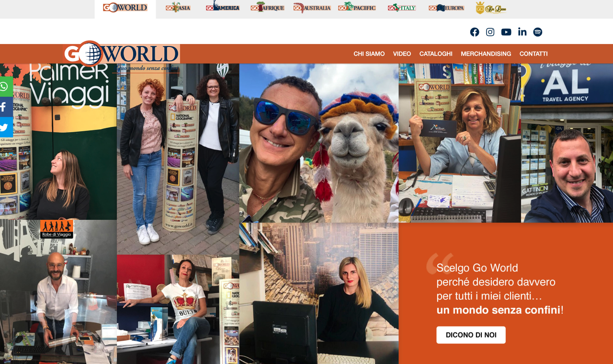Open the Go Italy brand tab
Screen dimensions: 613x364
click(x=401, y=8)
